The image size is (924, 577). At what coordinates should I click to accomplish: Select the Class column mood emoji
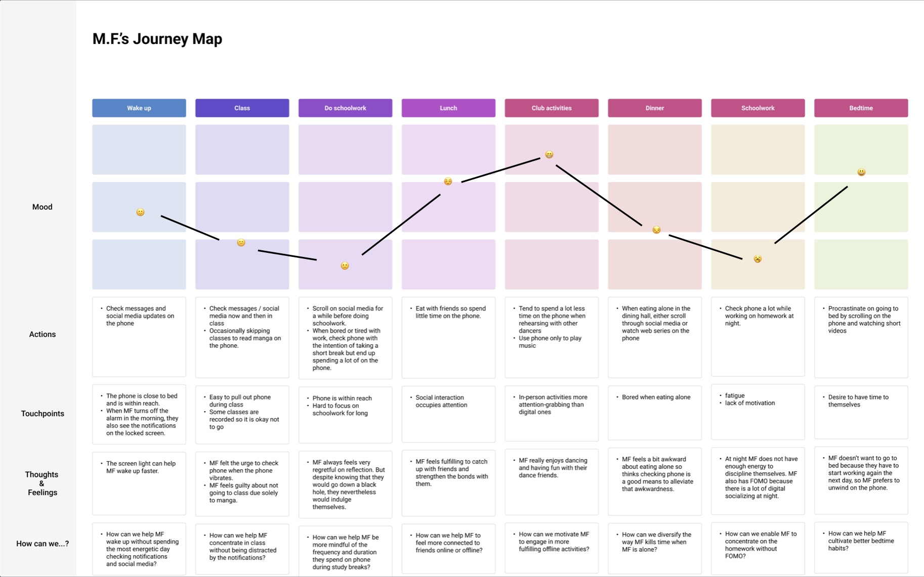coord(241,243)
